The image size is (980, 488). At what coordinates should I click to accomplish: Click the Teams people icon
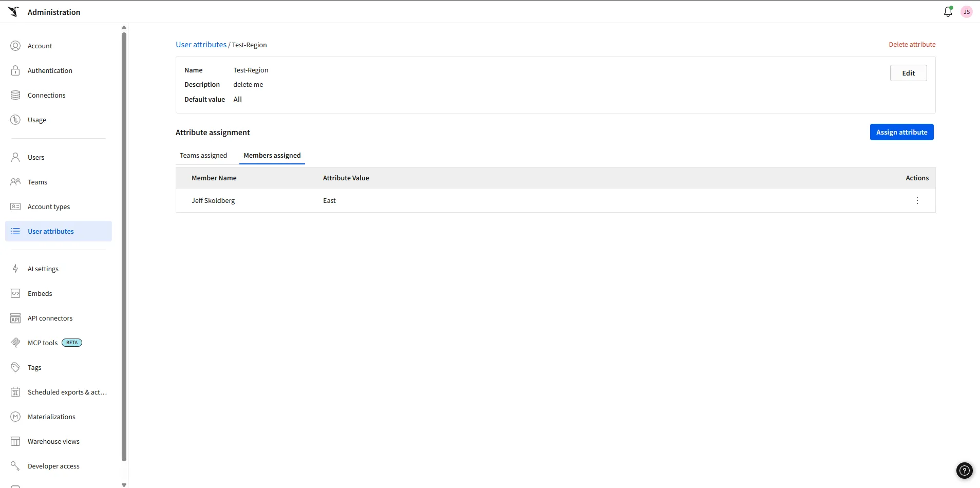[15, 182]
